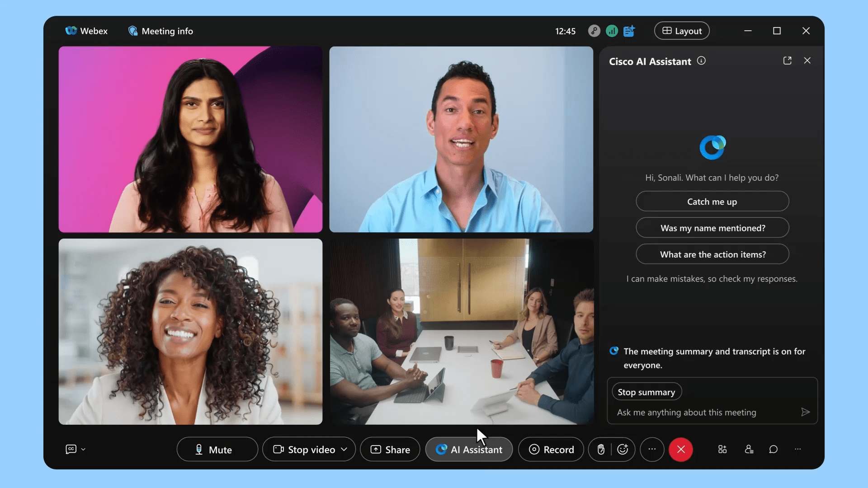Click the 12:45 meeting clock
Viewport: 868px width, 488px height.
click(x=565, y=31)
